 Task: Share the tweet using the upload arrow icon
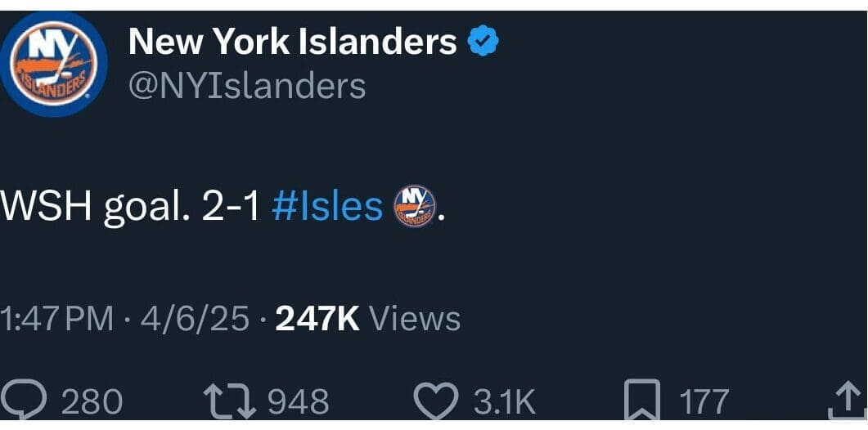[848, 402]
